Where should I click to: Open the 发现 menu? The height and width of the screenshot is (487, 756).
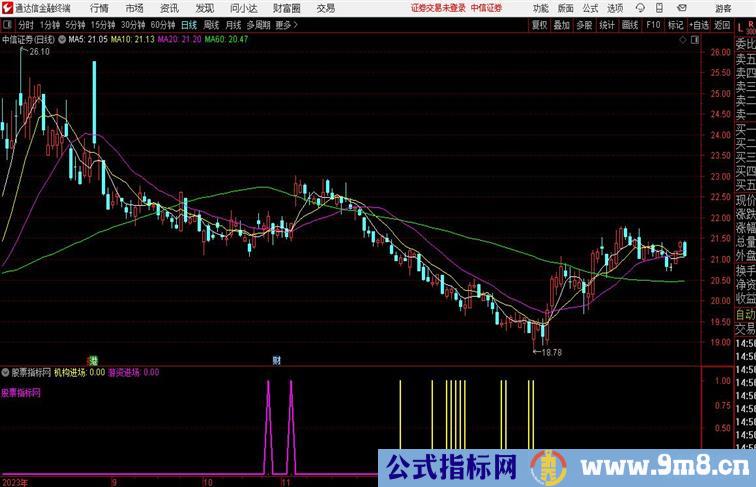(x=204, y=8)
